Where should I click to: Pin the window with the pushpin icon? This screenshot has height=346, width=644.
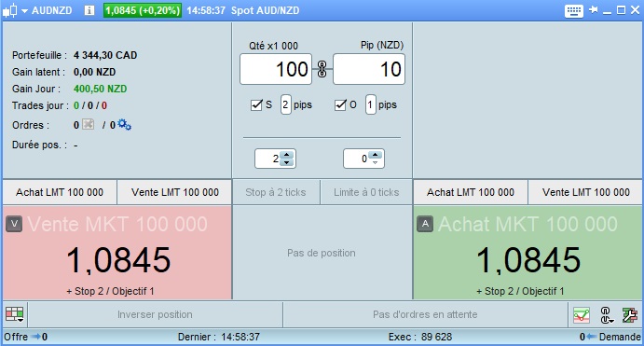[x=594, y=10]
